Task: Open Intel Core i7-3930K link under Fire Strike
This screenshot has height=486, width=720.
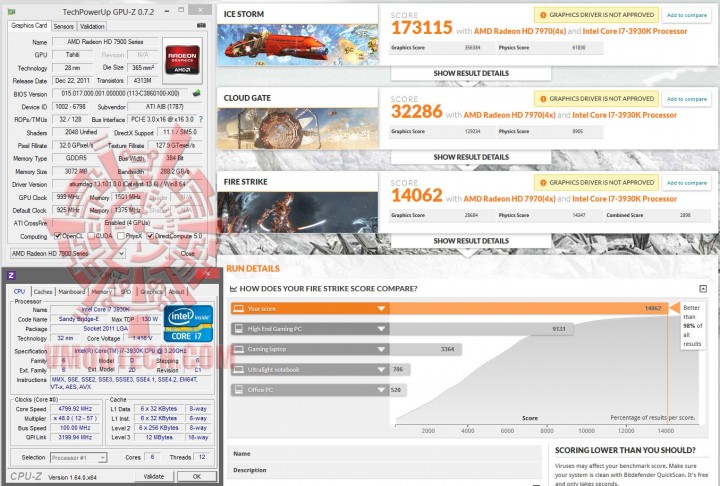Action: coord(624,199)
